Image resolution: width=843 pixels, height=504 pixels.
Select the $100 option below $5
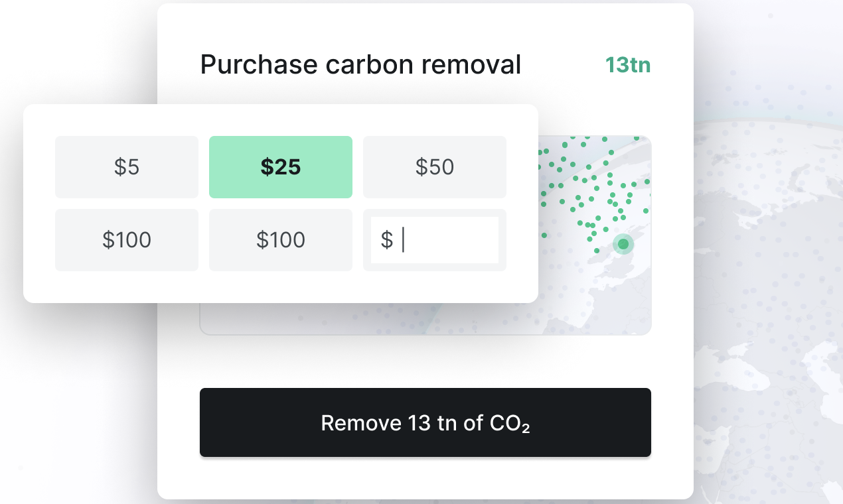pos(127,240)
